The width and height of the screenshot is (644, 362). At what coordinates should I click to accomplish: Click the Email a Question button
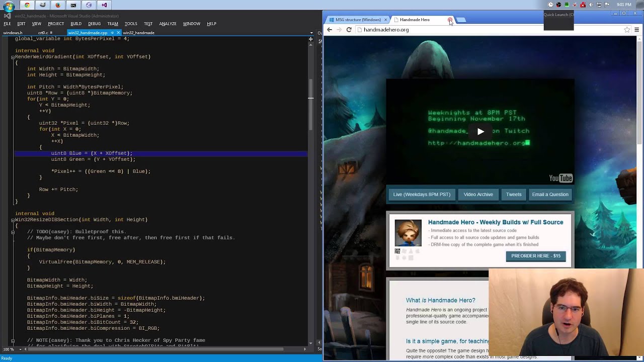tap(550, 194)
